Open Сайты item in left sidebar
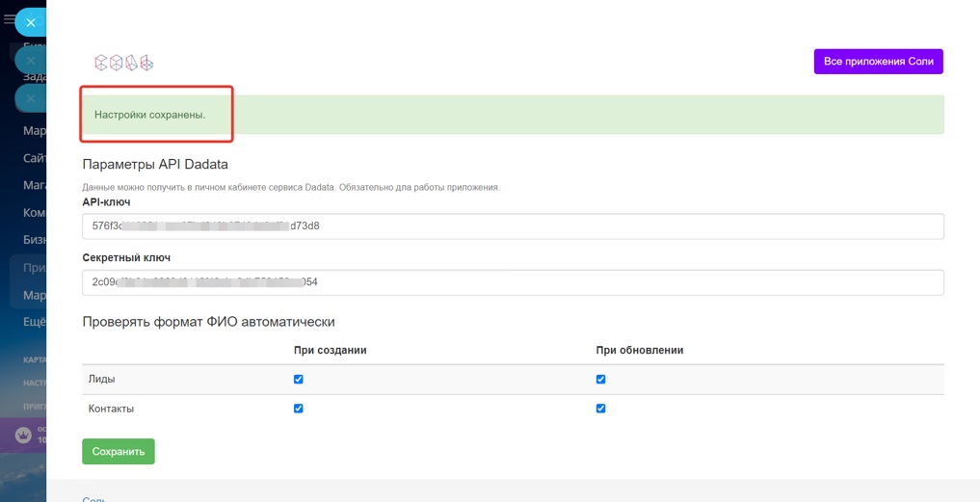980x502 pixels. 35,158
